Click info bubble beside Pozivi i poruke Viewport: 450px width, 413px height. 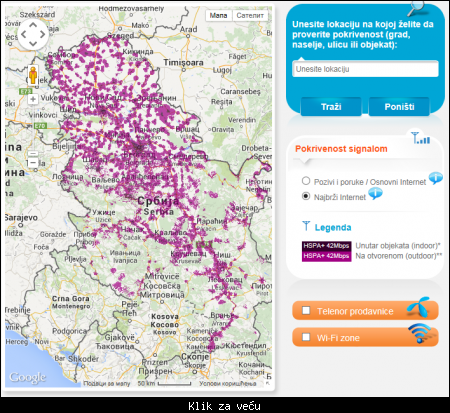pyautogui.click(x=436, y=178)
